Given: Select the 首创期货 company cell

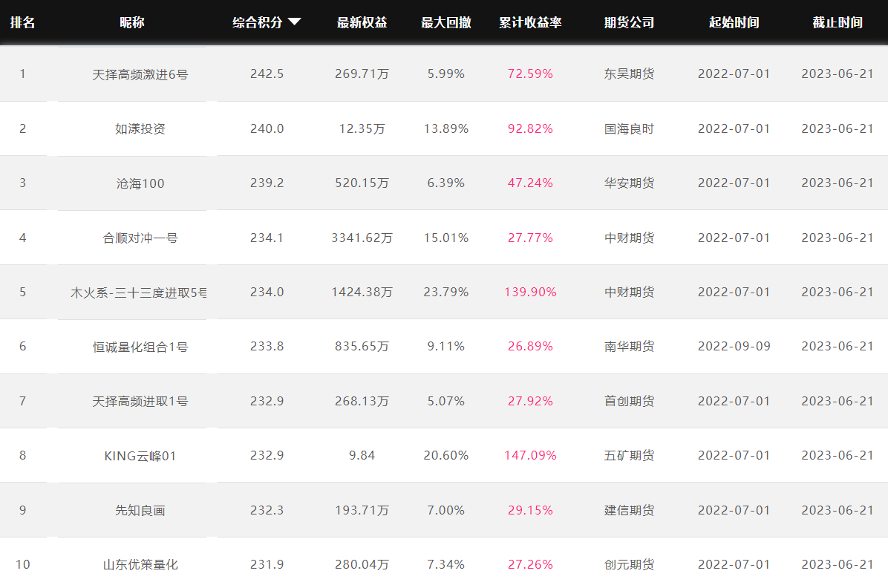Looking at the screenshot, I should (629, 401).
